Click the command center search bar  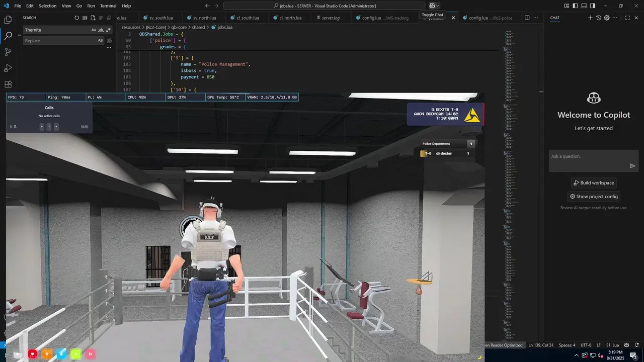pyautogui.click(x=324, y=6)
